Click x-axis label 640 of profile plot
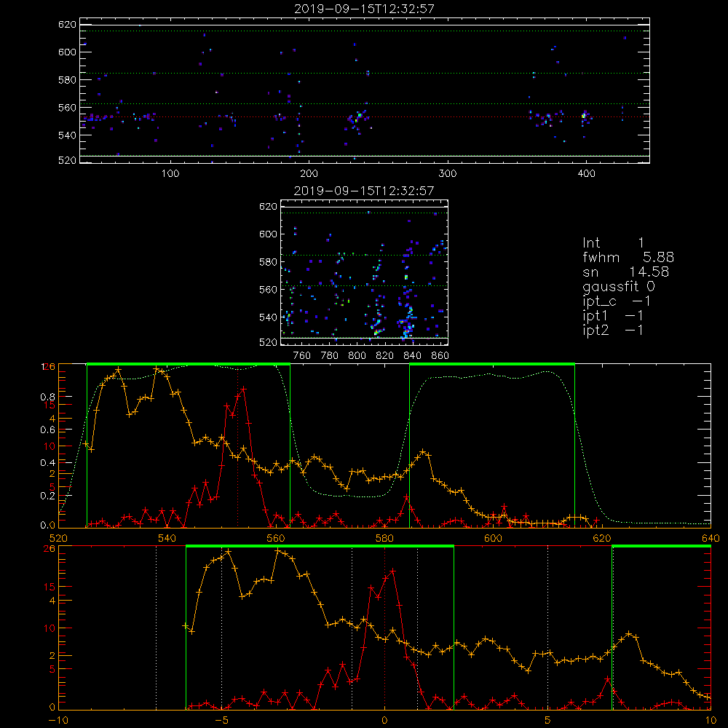 click(x=711, y=538)
